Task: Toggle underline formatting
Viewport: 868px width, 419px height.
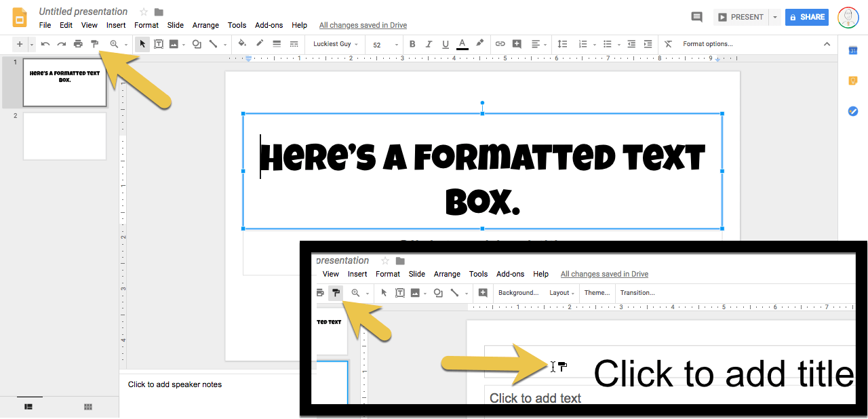Action: pos(445,43)
